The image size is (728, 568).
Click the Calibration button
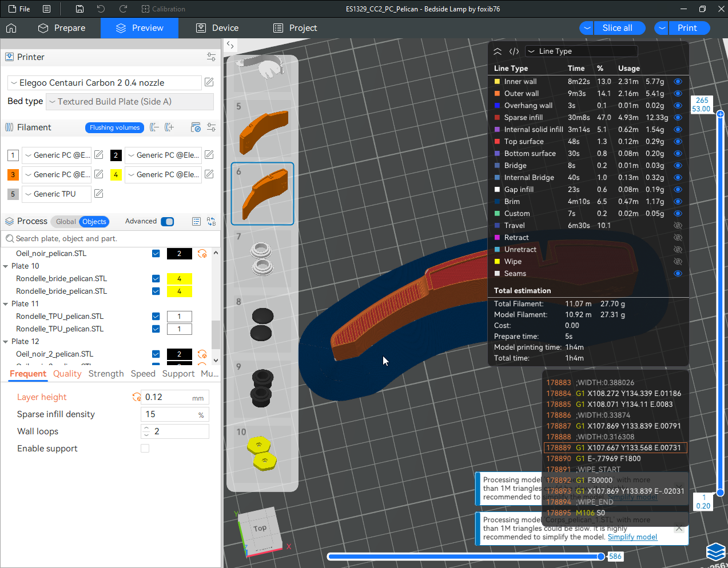pos(164,9)
